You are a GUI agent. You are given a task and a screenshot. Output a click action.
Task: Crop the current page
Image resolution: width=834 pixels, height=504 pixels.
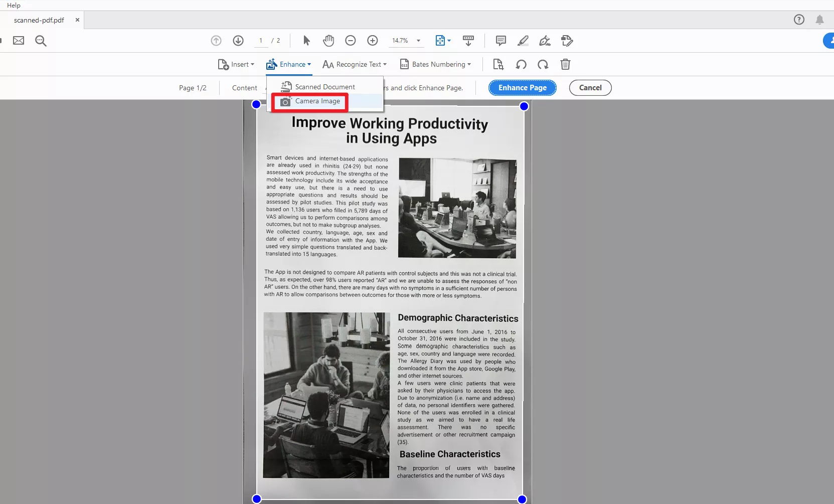[x=498, y=64]
